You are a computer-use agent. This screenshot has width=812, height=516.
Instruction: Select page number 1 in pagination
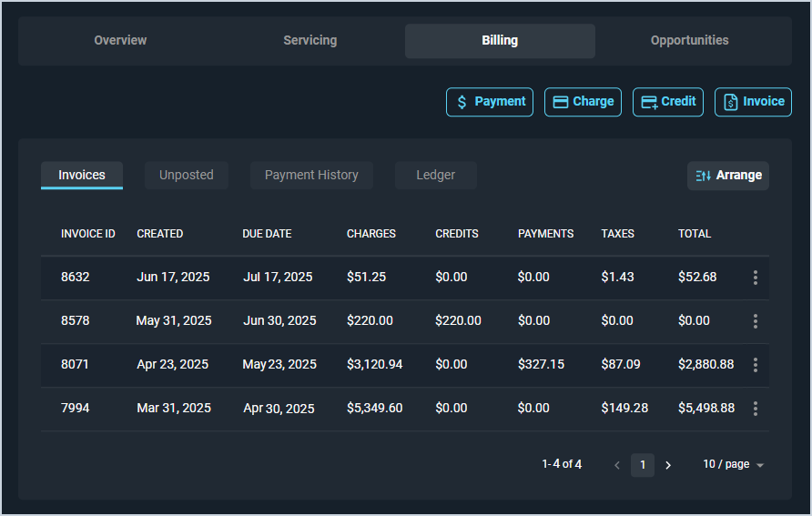642,465
